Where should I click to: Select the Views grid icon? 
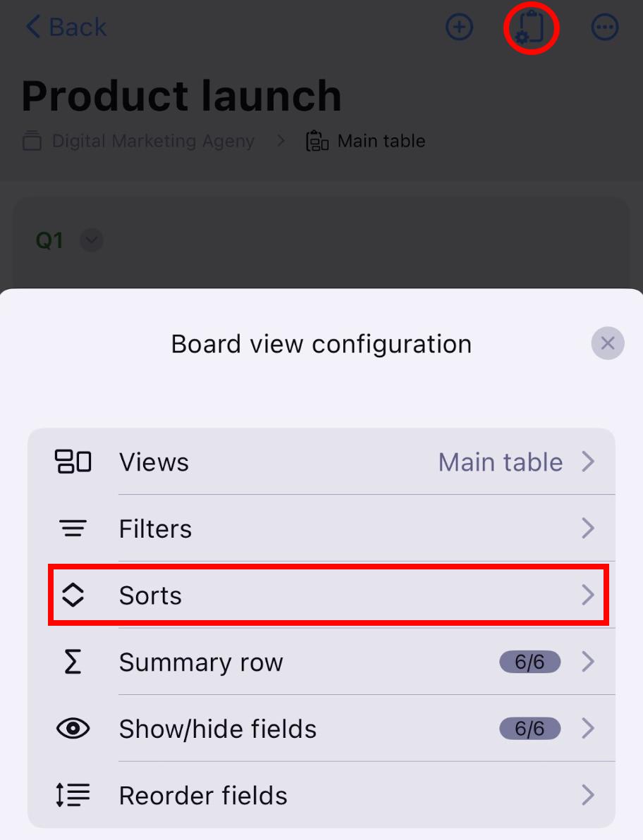tap(73, 462)
